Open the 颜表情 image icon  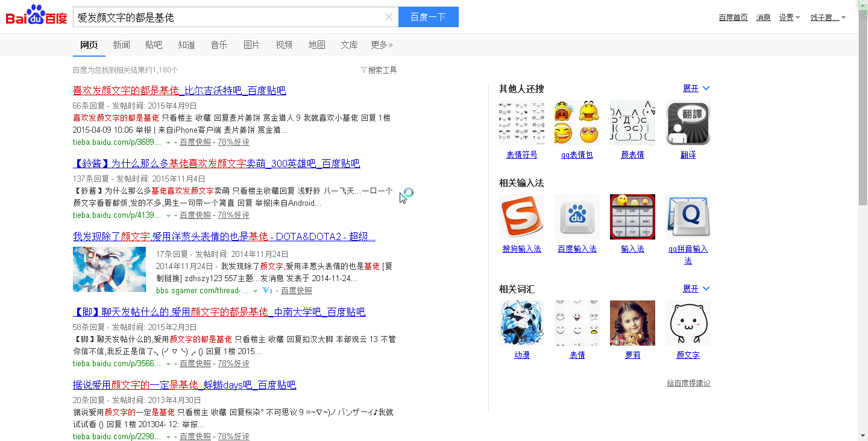point(632,123)
